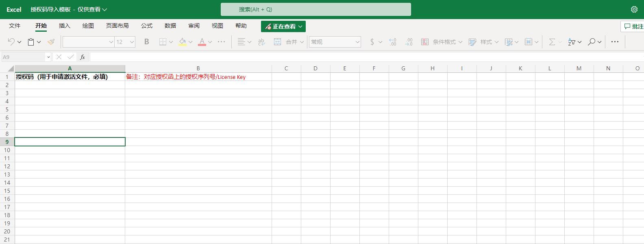Open ribbon overflow ellipsis at far right
Image resolution: width=644 pixels, height=244 pixels.
click(x=615, y=41)
